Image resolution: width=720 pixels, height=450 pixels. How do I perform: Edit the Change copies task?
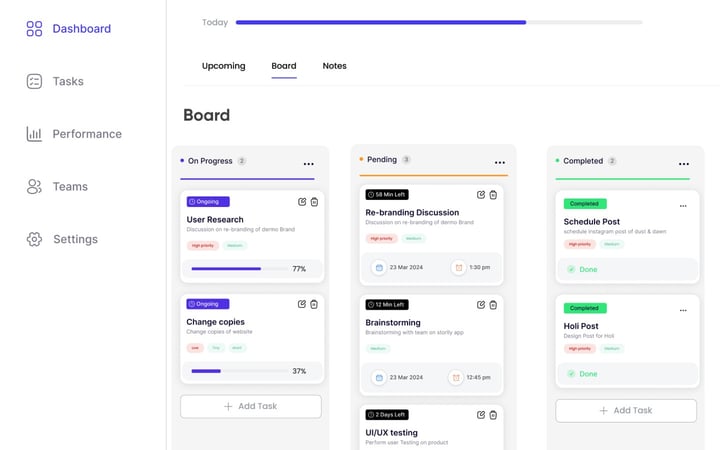[302, 304]
